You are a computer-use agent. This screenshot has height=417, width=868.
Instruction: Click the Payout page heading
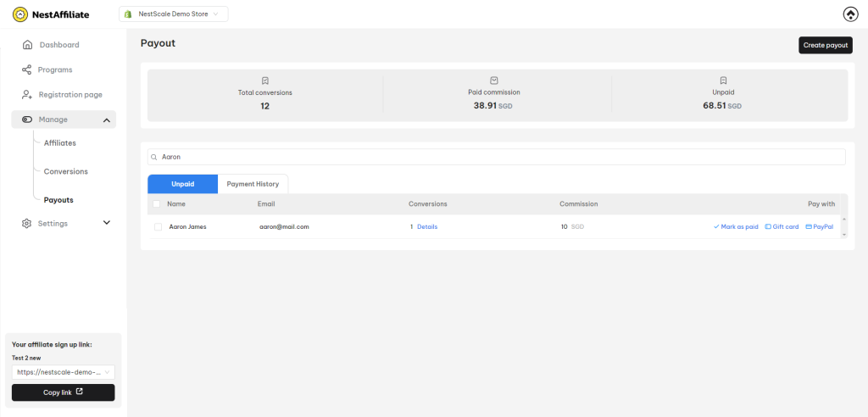158,43
